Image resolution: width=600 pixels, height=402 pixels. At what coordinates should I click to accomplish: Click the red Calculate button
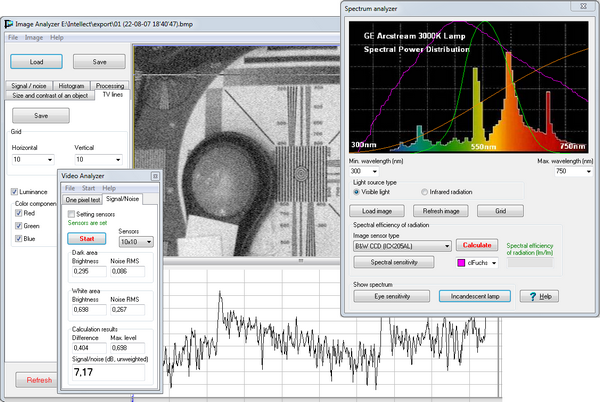[x=477, y=244]
